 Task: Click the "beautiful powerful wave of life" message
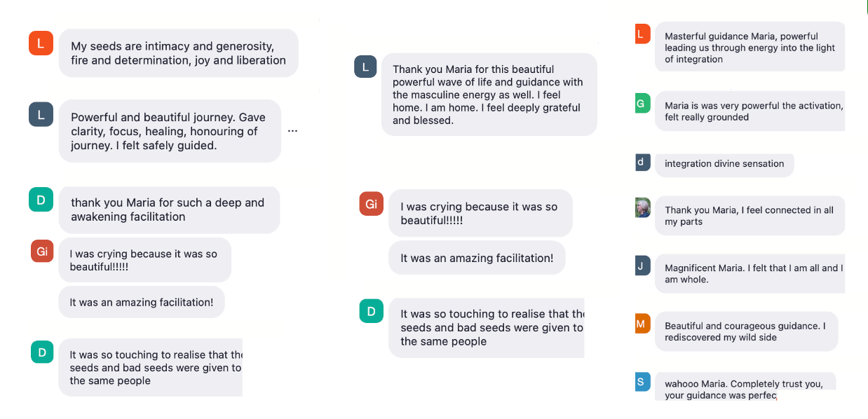pyautogui.click(x=488, y=95)
